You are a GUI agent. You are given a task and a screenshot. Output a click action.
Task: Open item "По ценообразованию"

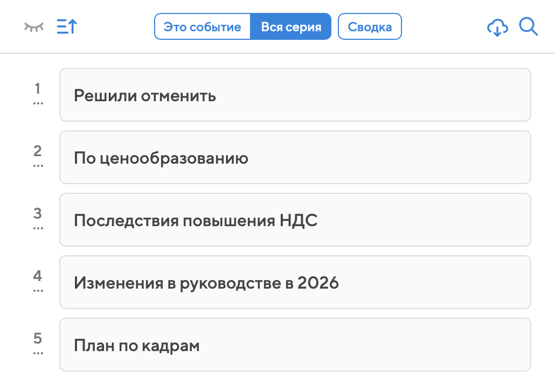point(295,158)
